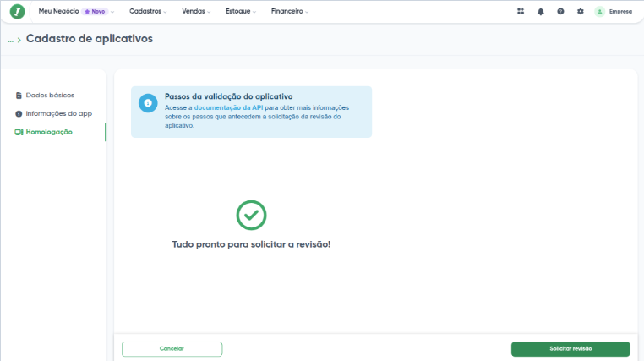Expand the Vendas dropdown menu
The image size is (644, 361).
pyautogui.click(x=197, y=12)
